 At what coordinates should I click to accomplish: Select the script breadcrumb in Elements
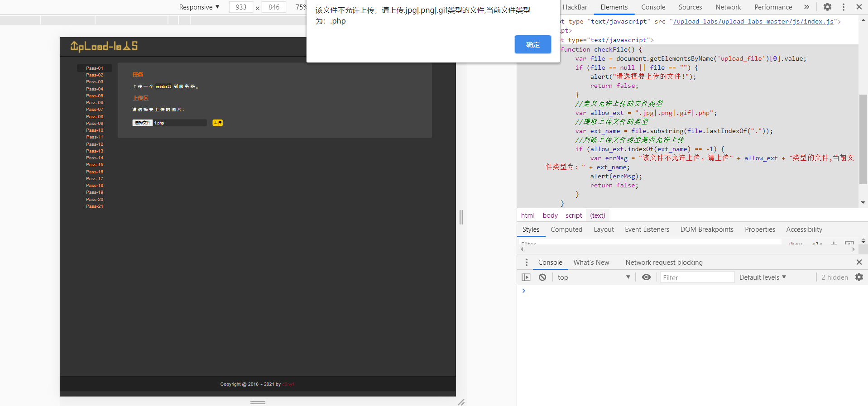pyautogui.click(x=574, y=215)
